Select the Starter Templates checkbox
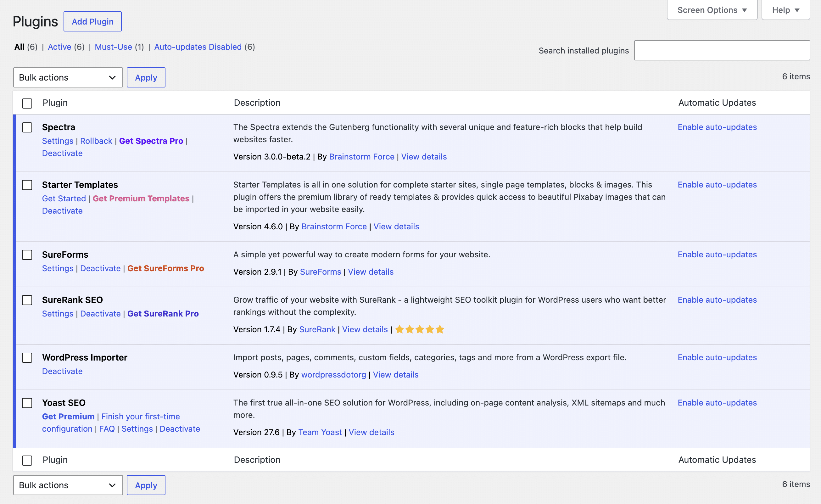Viewport: 821px width, 504px height. [27, 185]
